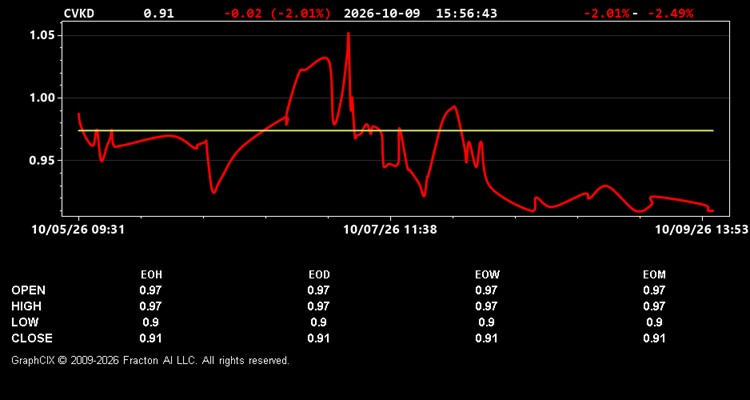Viewport: 750px width, 400px height.
Task: Click the current price 0.91 in header
Action: (159, 13)
